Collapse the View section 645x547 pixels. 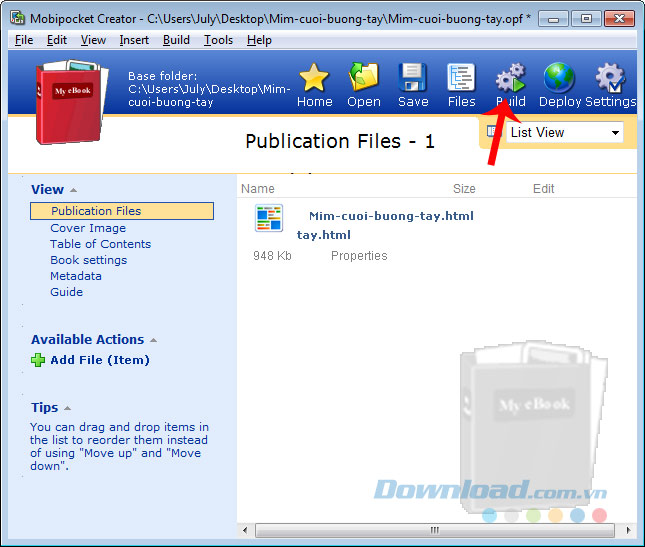73,190
